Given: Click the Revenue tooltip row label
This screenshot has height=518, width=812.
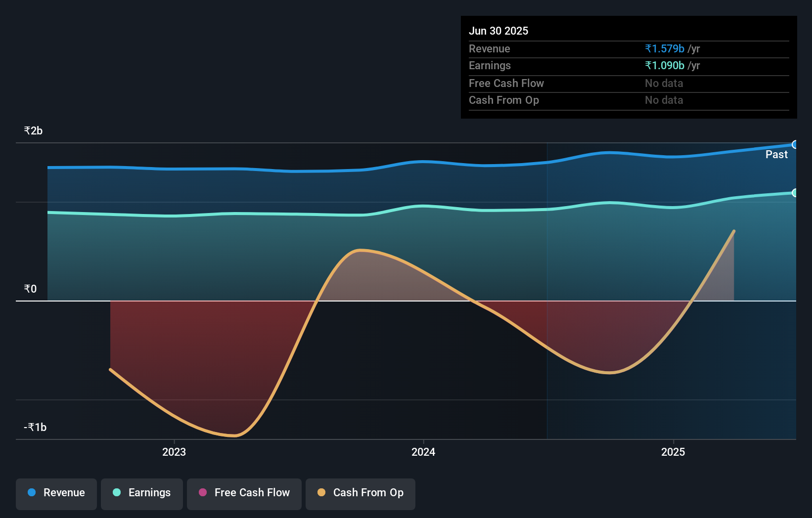Looking at the screenshot, I should coord(490,48).
